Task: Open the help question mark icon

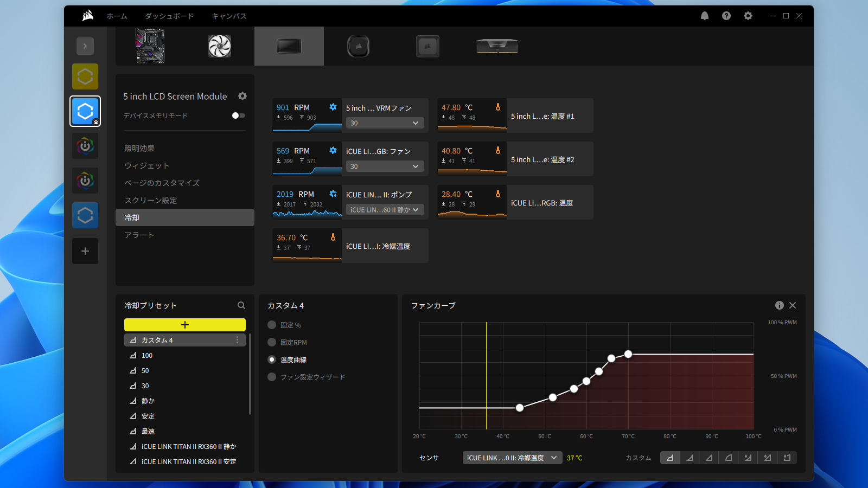Action: click(726, 16)
